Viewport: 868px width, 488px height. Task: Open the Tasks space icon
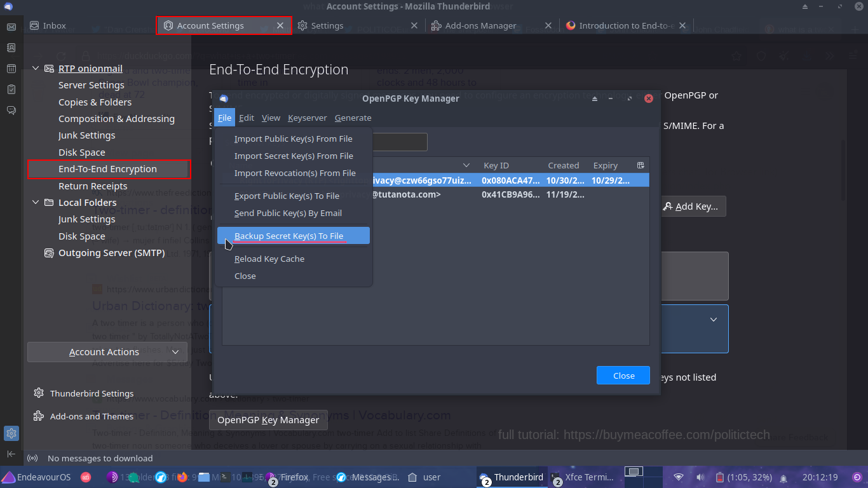[x=11, y=89]
